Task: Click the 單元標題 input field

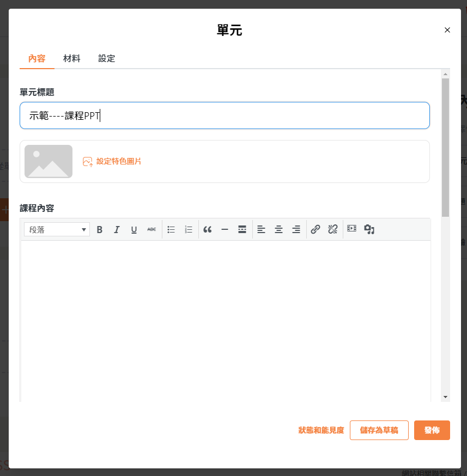Action: [x=225, y=115]
